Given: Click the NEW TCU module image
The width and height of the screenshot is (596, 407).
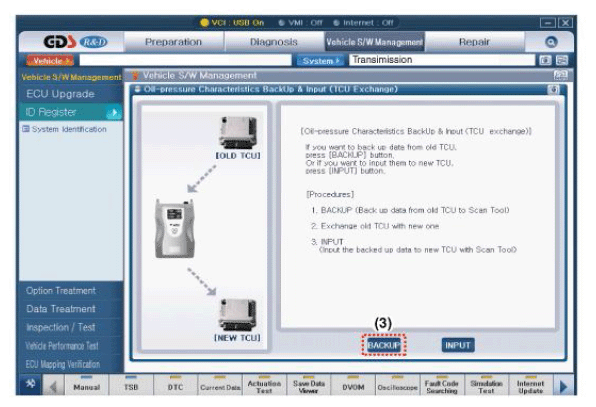Looking at the screenshot, I should coord(238,315).
